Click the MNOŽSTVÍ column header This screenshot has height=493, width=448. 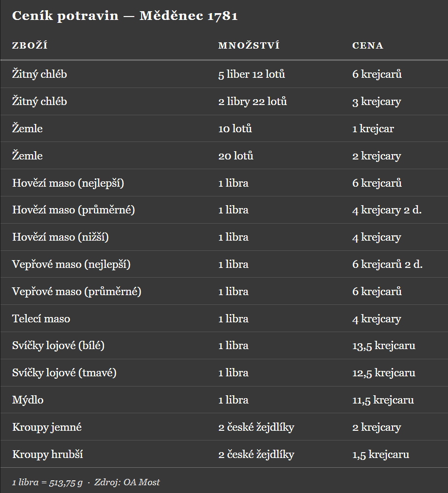pos(249,46)
